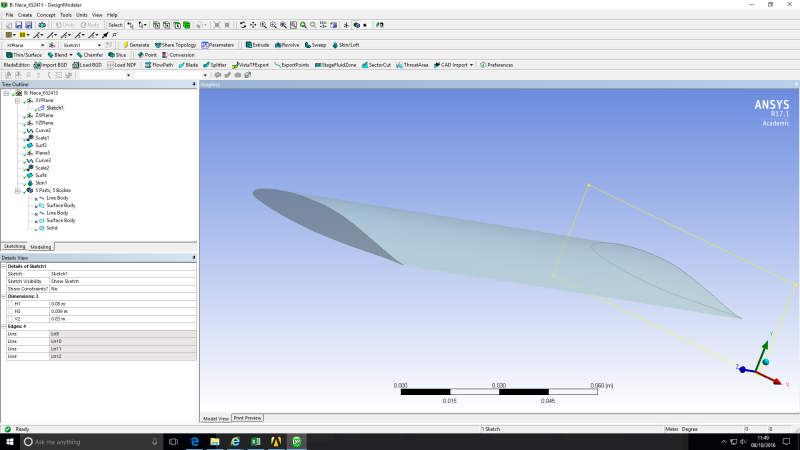Switch to the Sketching tab
This screenshot has height=450, width=800.
click(x=14, y=246)
